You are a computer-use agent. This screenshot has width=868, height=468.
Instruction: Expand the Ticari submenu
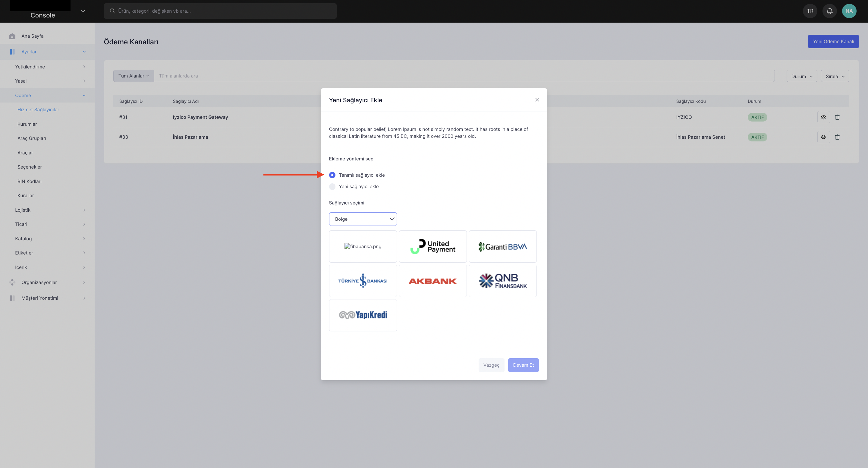84,224
